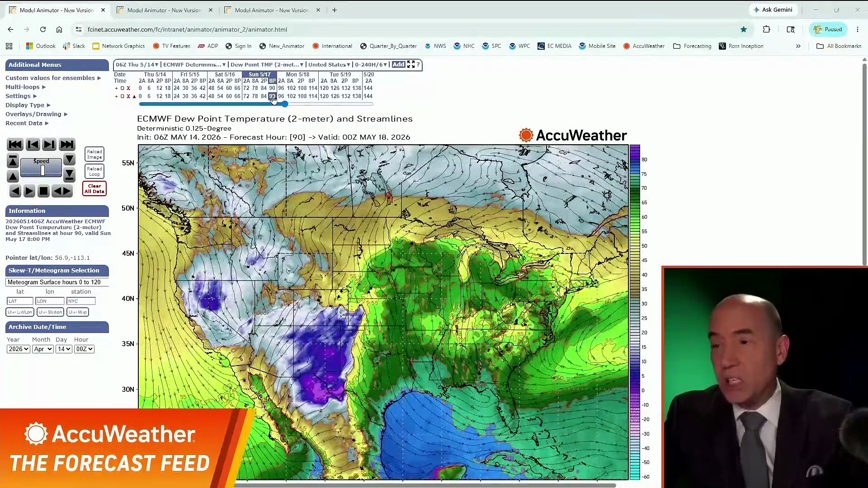
Task: Open the archive Month dropdown
Action: (43, 349)
